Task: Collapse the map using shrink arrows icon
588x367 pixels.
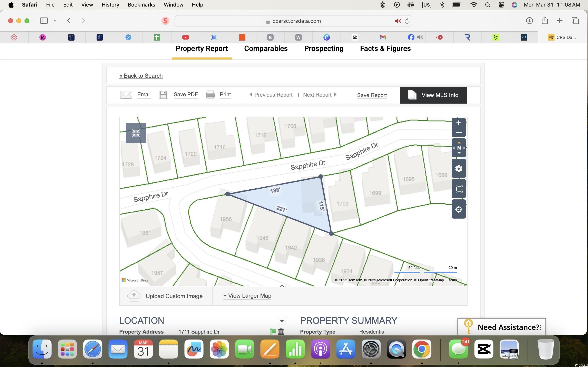Action: [x=136, y=133]
